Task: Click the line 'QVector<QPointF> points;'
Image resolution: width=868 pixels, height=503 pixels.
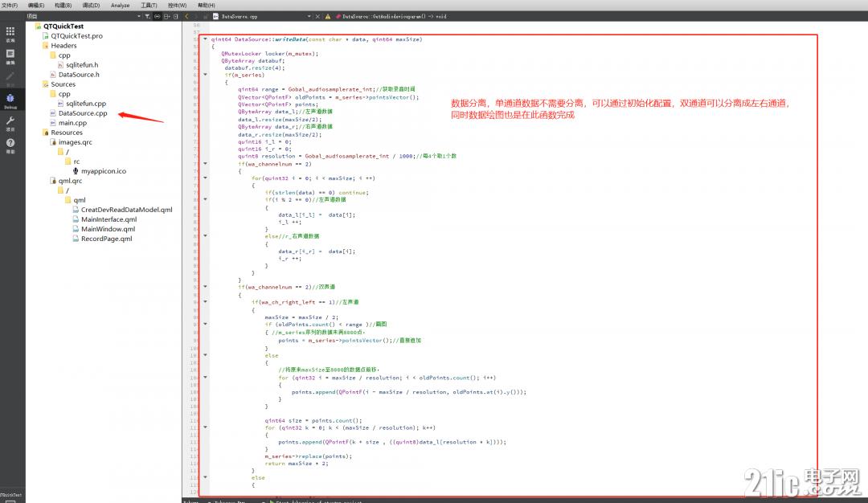Action: click(x=278, y=104)
